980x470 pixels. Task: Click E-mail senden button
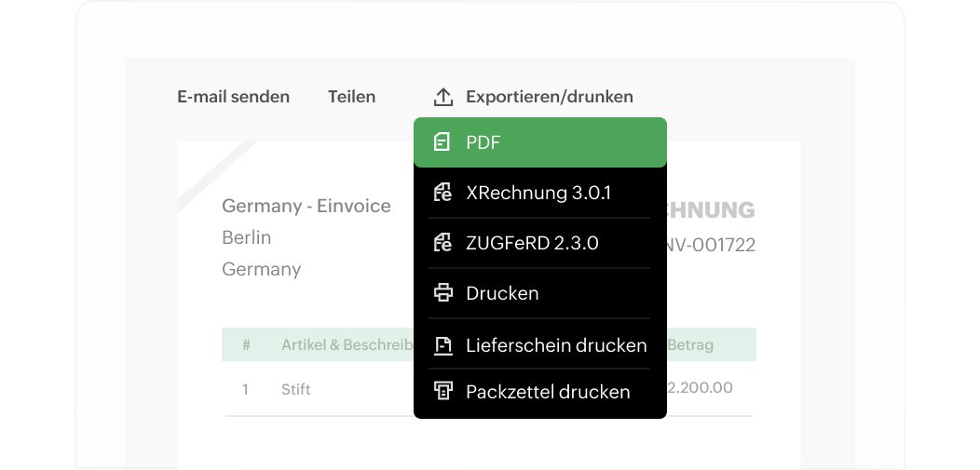pos(233,97)
